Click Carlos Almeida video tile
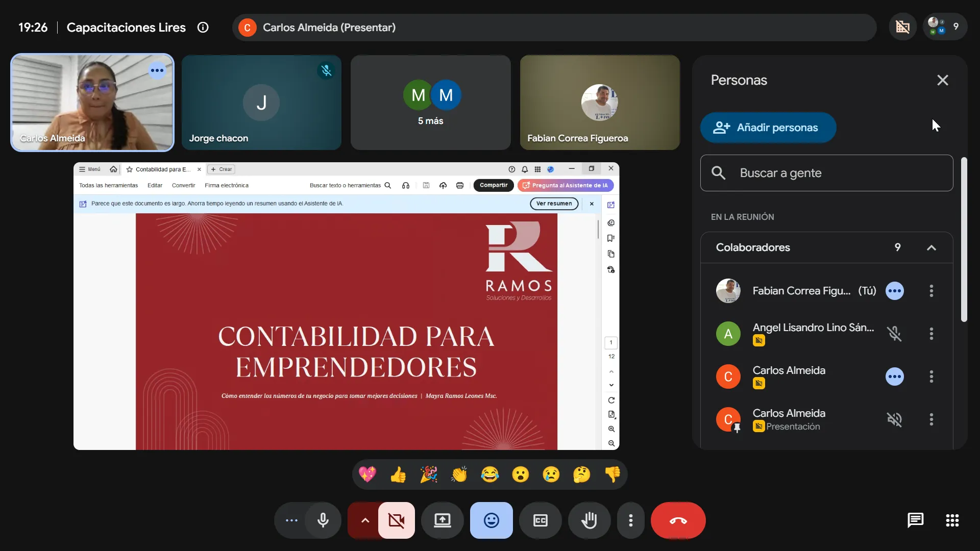The height and width of the screenshot is (551, 980). (x=92, y=103)
